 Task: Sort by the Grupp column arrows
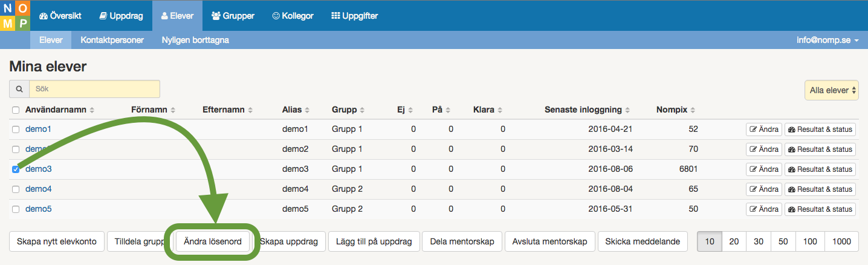point(361,110)
